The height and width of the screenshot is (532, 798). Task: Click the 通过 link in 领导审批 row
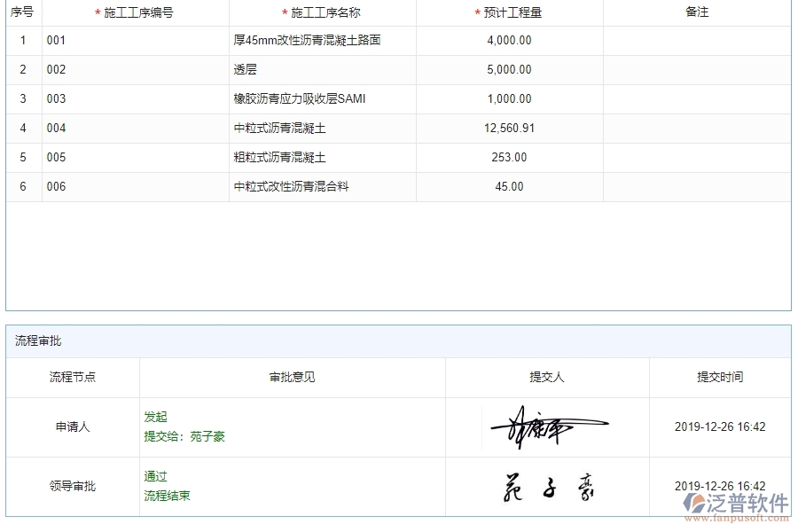(x=155, y=476)
